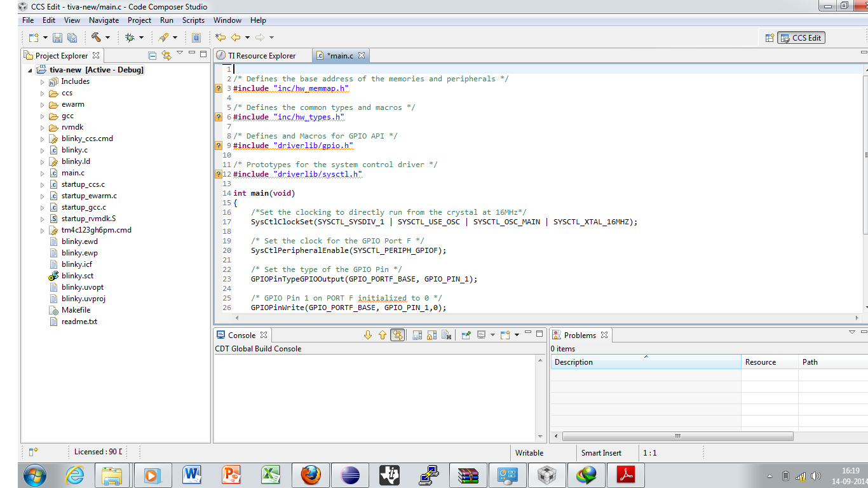Expand the ccs folder node

click(43, 93)
